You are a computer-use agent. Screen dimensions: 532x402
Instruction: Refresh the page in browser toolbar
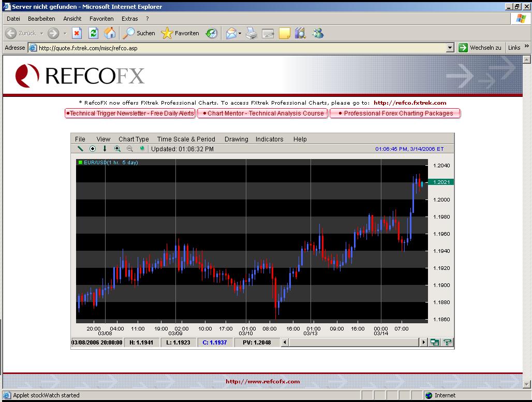(93, 33)
